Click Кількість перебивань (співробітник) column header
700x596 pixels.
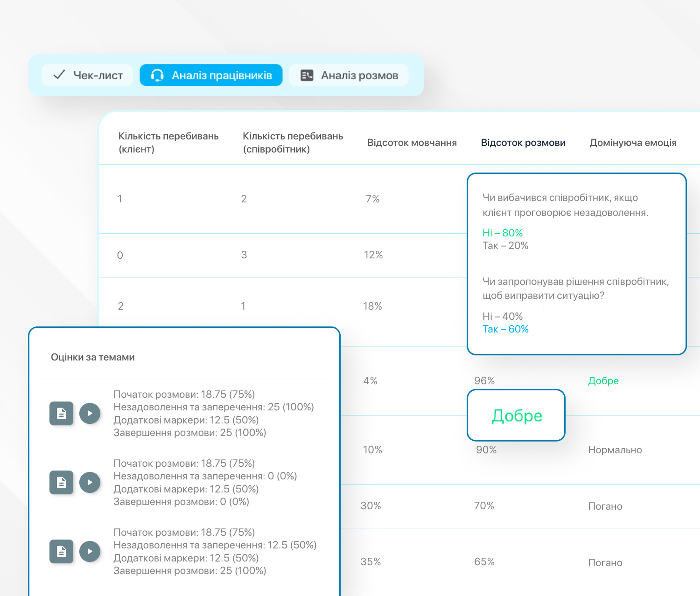[x=293, y=143]
